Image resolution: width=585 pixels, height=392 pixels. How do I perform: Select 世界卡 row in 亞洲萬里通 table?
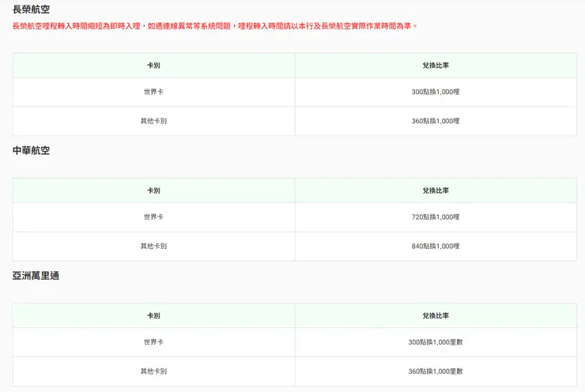[294, 343]
